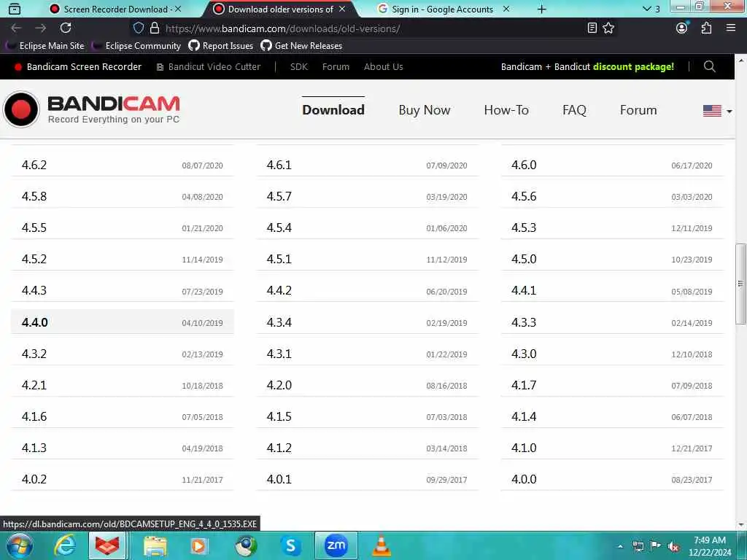Click the large Forum navigation item

(638, 110)
